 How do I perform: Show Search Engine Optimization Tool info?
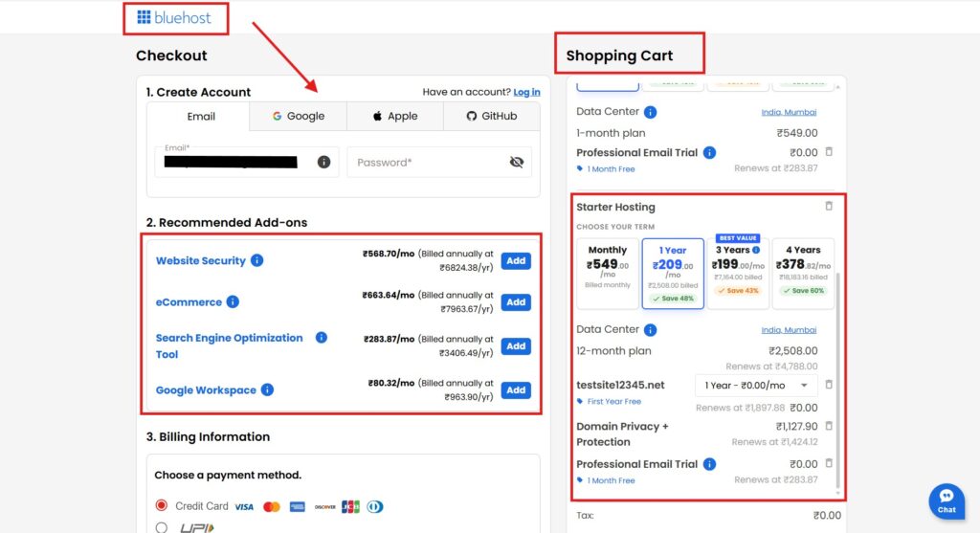[x=322, y=338]
